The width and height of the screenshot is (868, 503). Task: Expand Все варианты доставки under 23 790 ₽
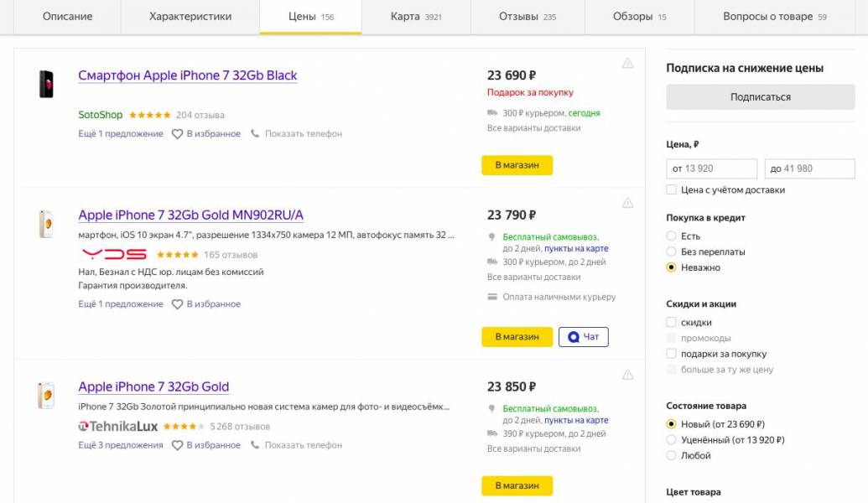click(x=533, y=277)
